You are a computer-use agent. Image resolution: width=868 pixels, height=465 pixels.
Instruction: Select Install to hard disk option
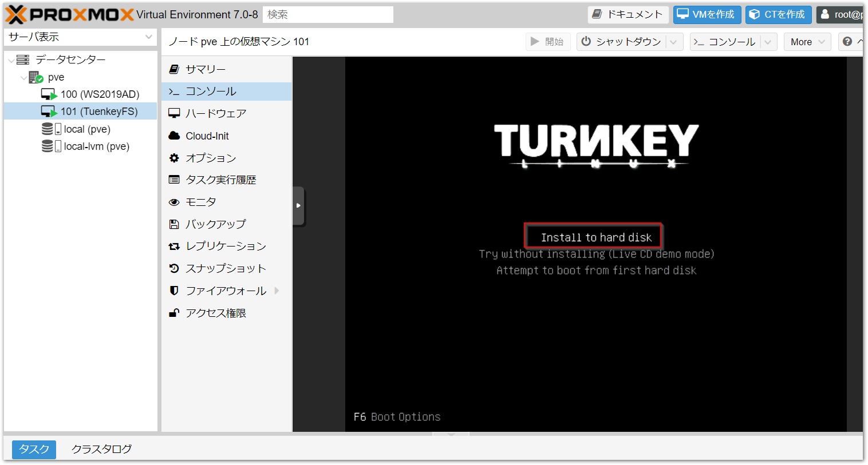tap(596, 237)
